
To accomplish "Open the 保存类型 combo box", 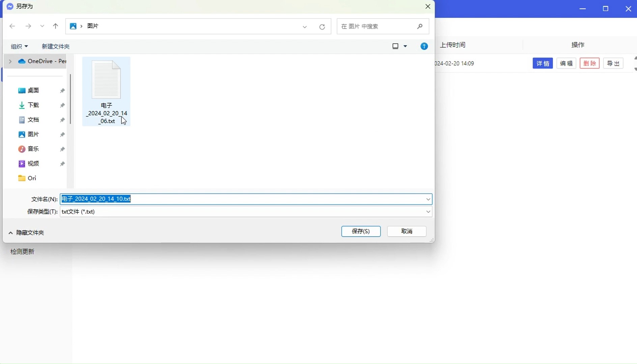I will (246, 212).
